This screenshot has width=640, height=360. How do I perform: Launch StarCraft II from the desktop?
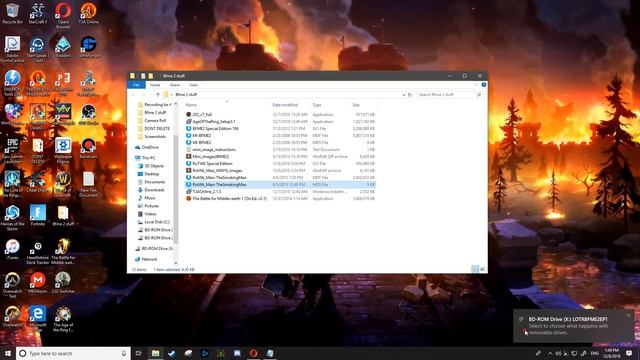pos(38,13)
